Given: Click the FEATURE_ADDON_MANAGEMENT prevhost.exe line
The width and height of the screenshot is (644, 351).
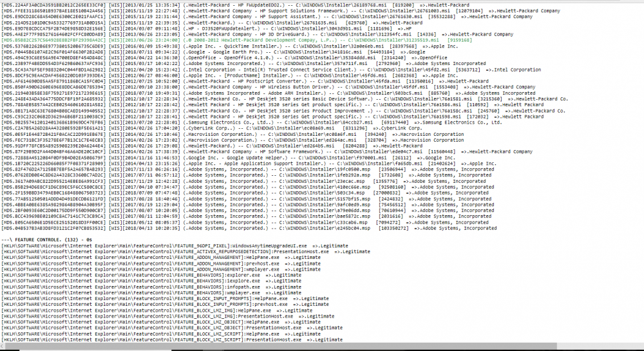Looking at the screenshot, I should tap(161, 263).
